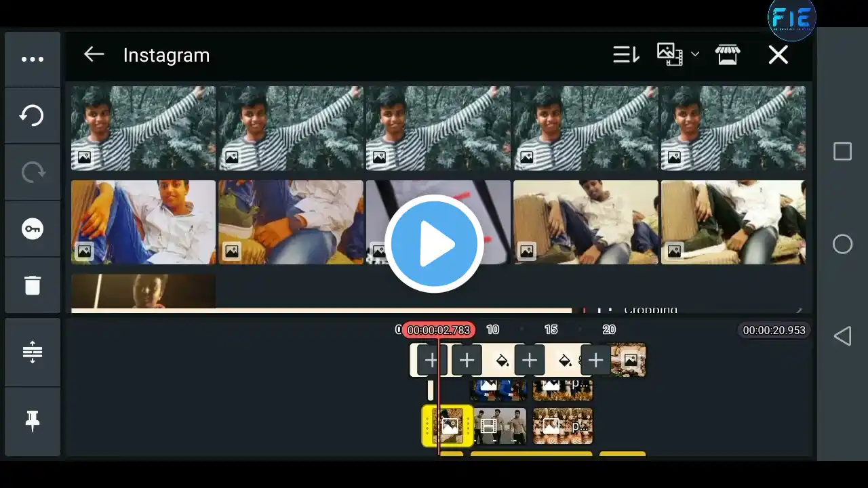This screenshot has width=868, height=488.
Task: Undo the last edit
Action: (33, 116)
